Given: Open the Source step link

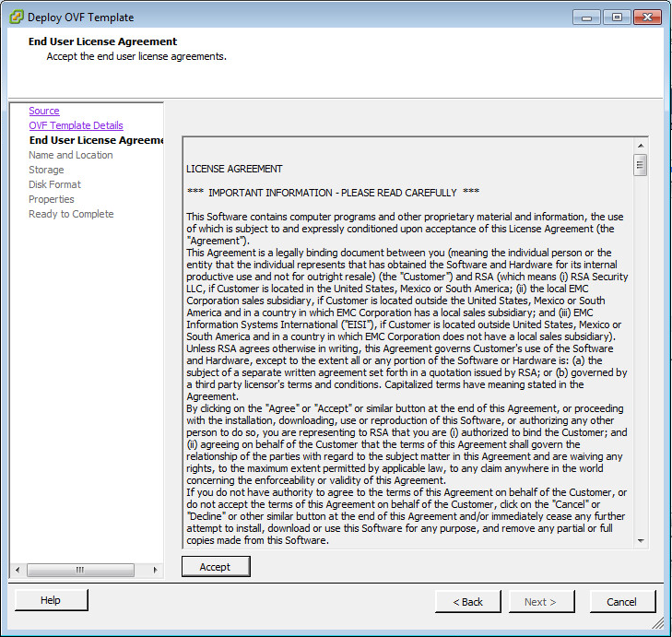Looking at the screenshot, I should pyautogui.click(x=44, y=111).
